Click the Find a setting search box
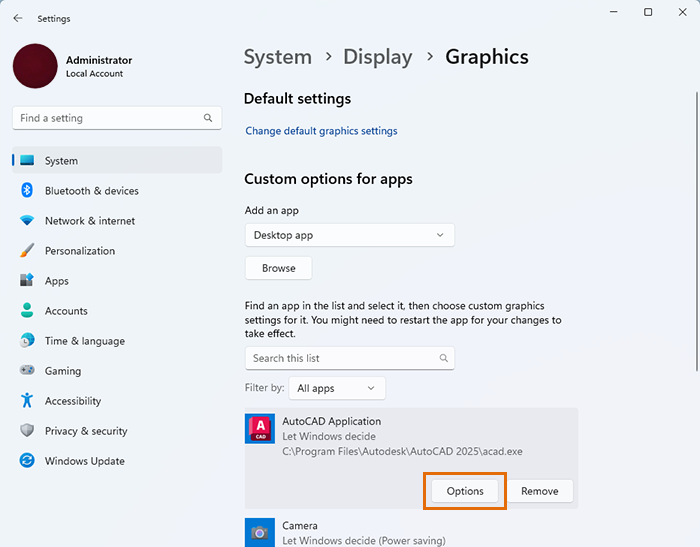The image size is (700, 547). coord(110,118)
